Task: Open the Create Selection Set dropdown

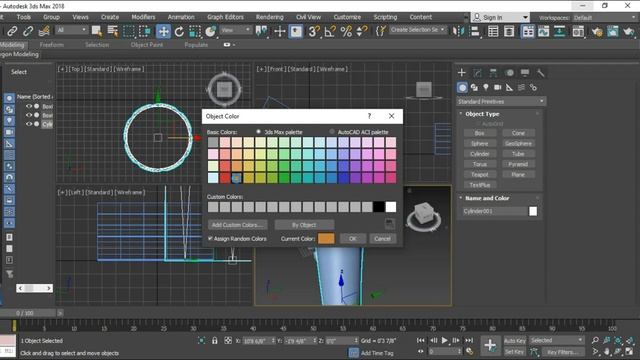Action: pos(417,30)
